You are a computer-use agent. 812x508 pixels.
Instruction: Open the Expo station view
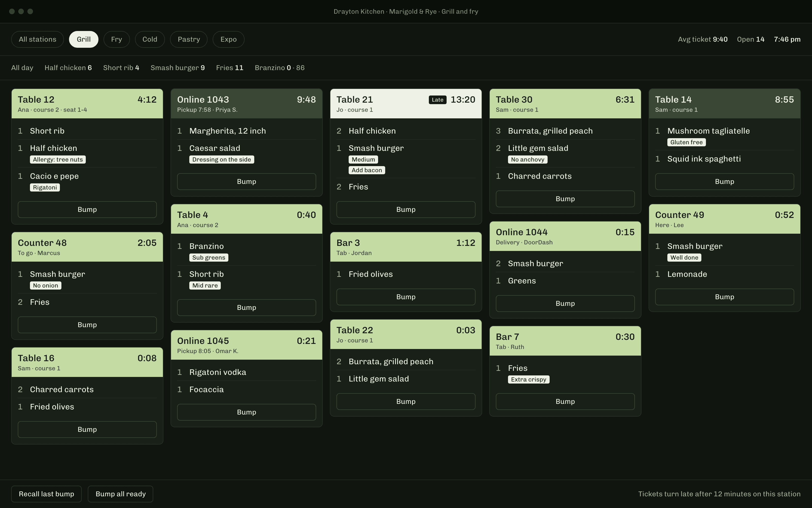coord(228,39)
